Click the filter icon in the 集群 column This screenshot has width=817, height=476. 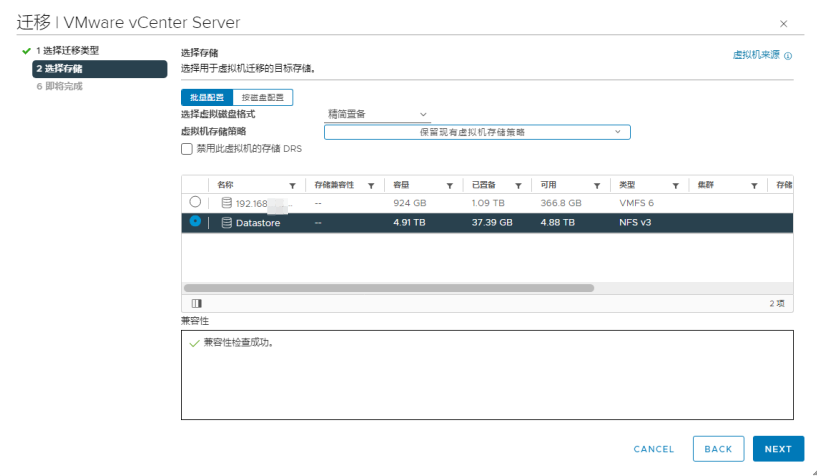pyautogui.click(x=754, y=185)
